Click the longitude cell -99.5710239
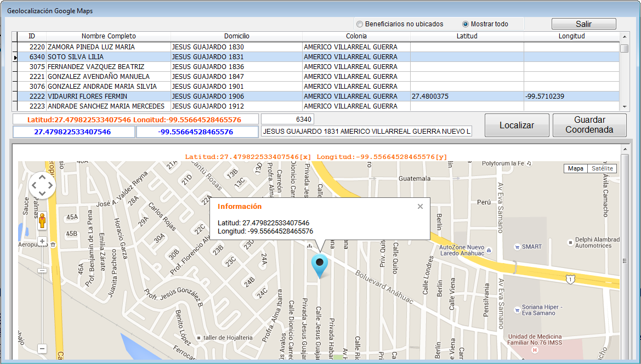 pyautogui.click(x=571, y=96)
